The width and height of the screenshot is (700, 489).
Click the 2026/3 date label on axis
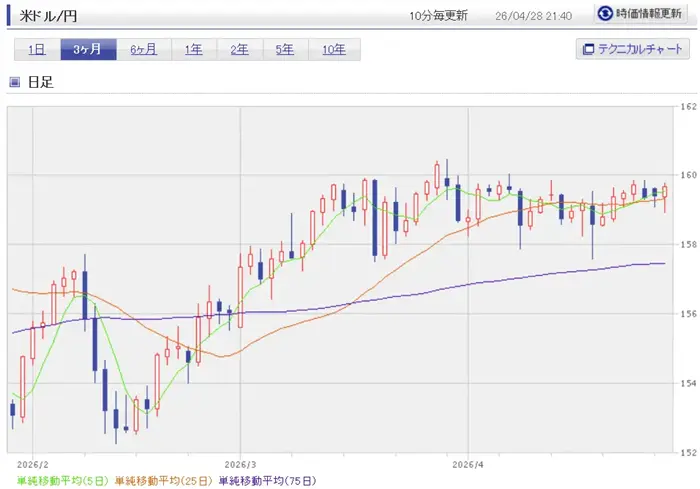tap(240, 465)
